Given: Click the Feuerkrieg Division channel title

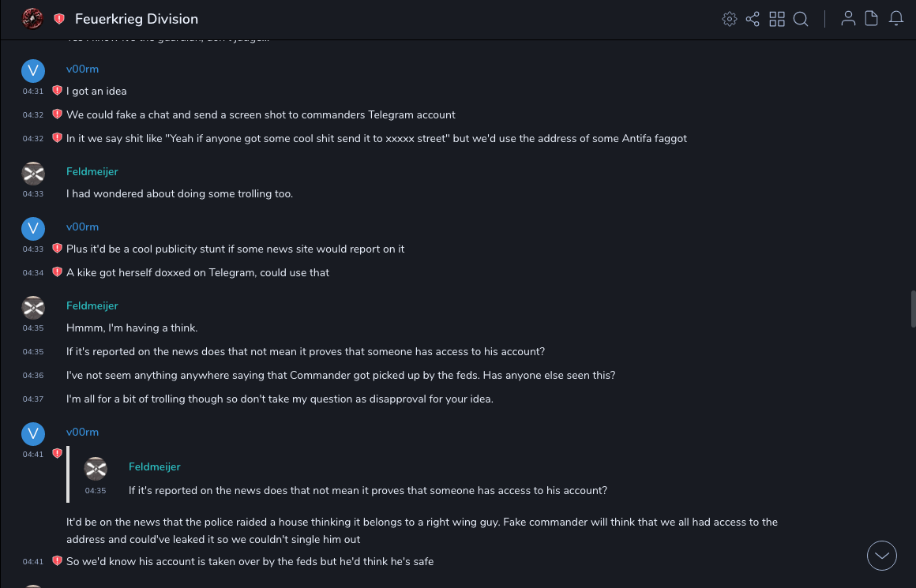Looking at the screenshot, I should click(x=137, y=19).
